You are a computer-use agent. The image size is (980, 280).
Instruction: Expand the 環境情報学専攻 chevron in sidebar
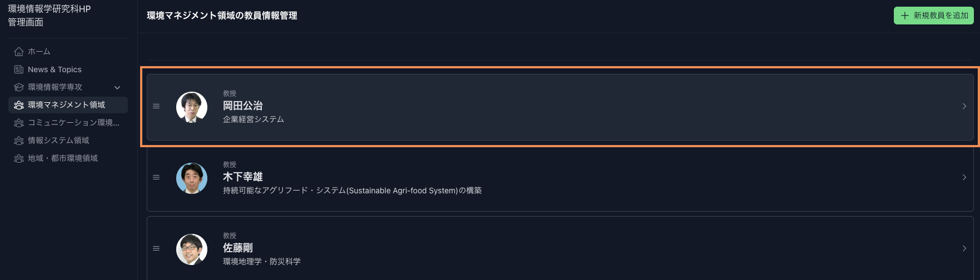[117, 87]
